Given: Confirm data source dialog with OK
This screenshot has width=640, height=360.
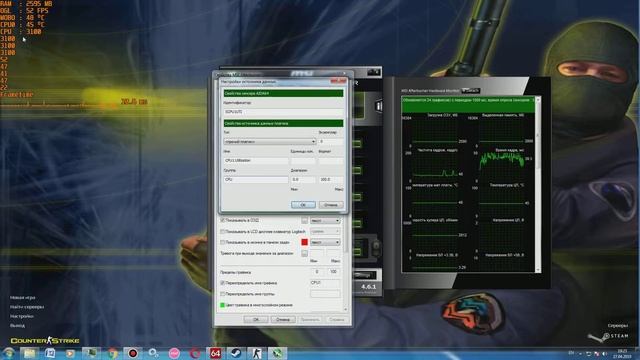Looking at the screenshot, I should [x=303, y=205].
